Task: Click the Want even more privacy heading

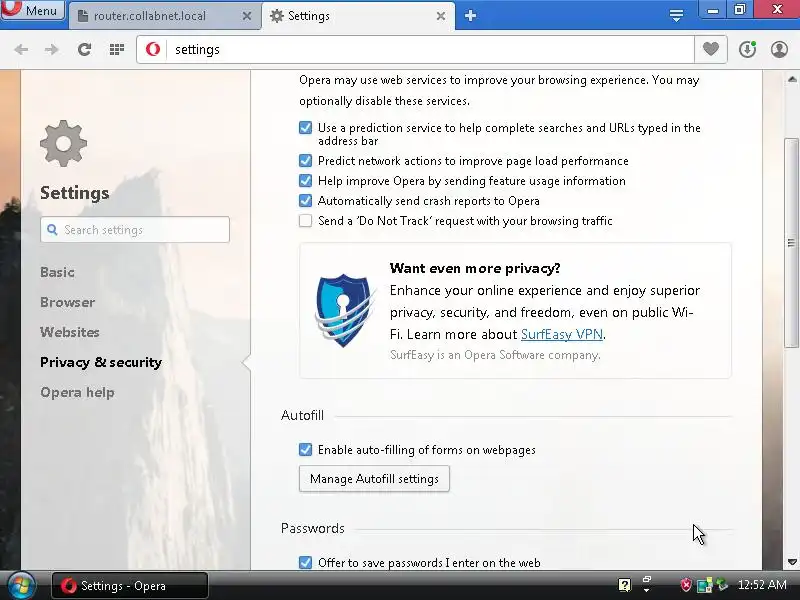Action: [x=475, y=268]
